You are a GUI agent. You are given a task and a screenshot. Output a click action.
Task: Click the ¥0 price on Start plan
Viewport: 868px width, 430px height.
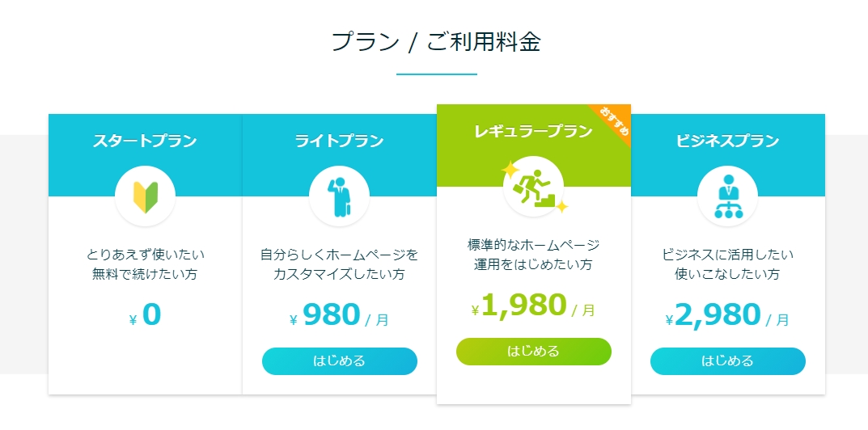(145, 314)
